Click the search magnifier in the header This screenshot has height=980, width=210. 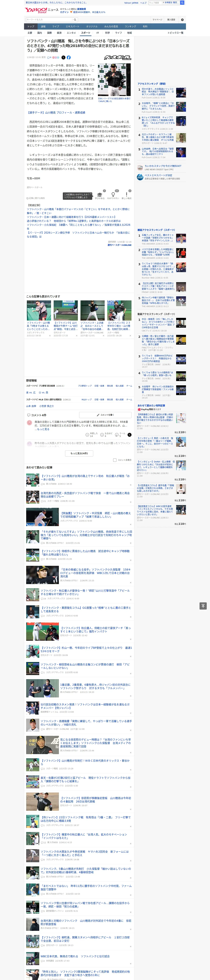[x=75, y=20]
